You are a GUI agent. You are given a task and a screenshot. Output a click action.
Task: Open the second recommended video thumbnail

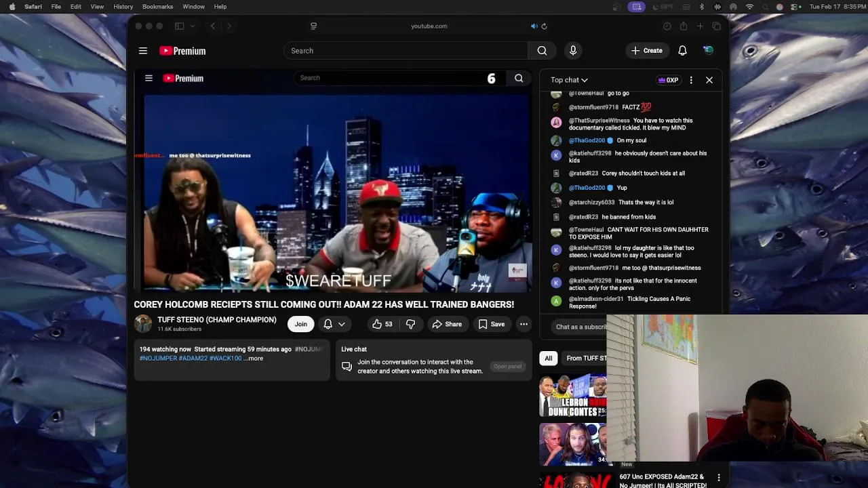click(573, 445)
